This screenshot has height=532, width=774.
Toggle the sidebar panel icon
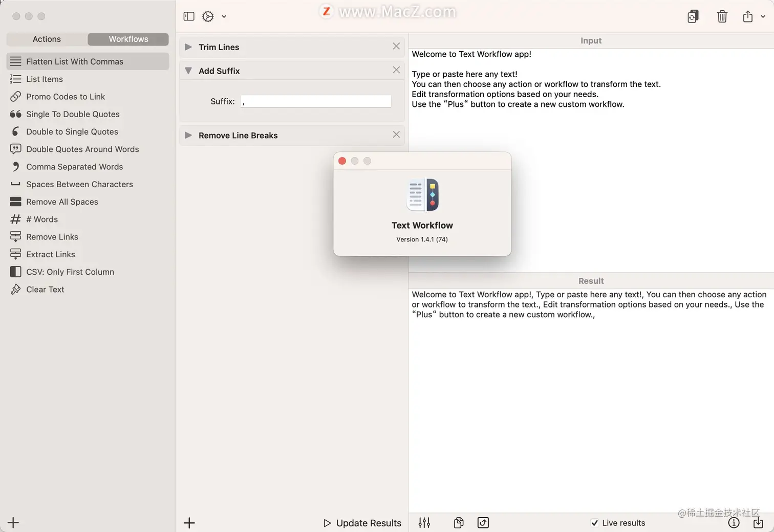click(189, 16)
